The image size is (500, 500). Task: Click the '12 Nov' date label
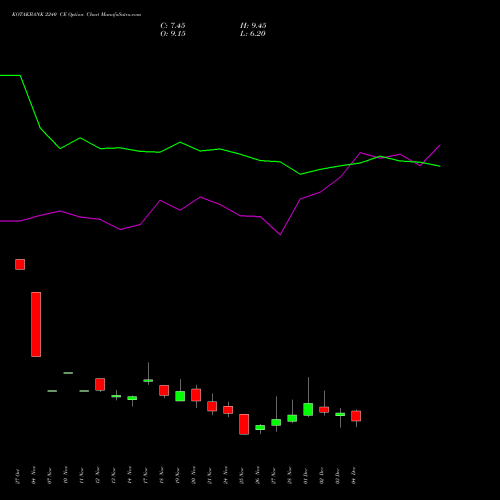[x=98, y=475]
